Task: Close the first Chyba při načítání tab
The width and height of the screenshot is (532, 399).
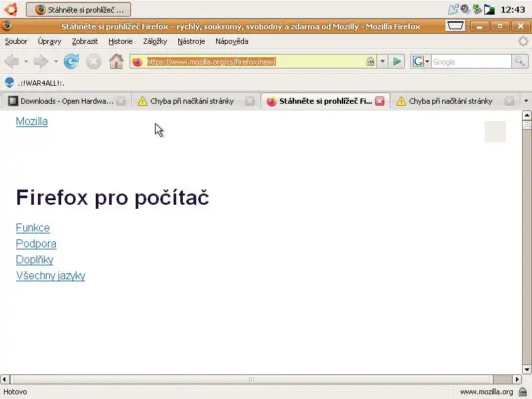Action: [x=250, y=101]
